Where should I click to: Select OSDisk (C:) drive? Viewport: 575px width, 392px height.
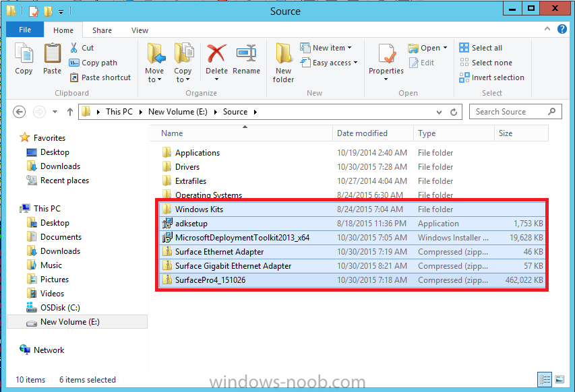pyautogui.click(x=60, y=308)
